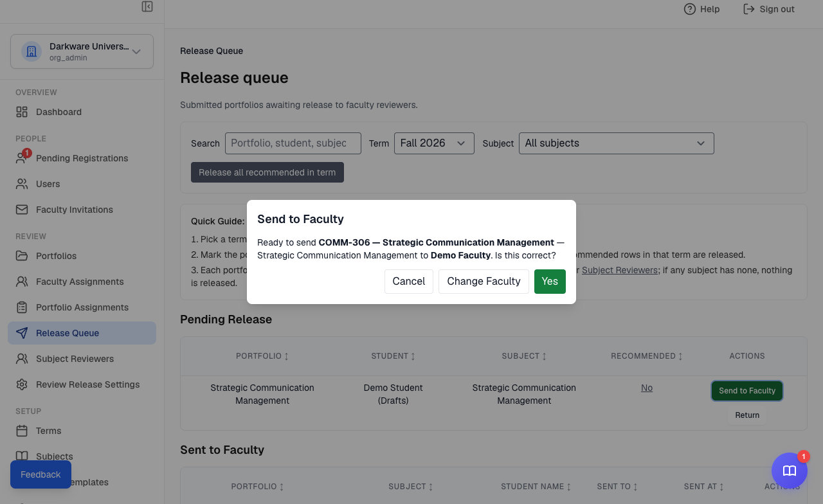Click the Pending Registrations icon with badge
This screenshot has height=504, width=823.
tap(23, 157)
